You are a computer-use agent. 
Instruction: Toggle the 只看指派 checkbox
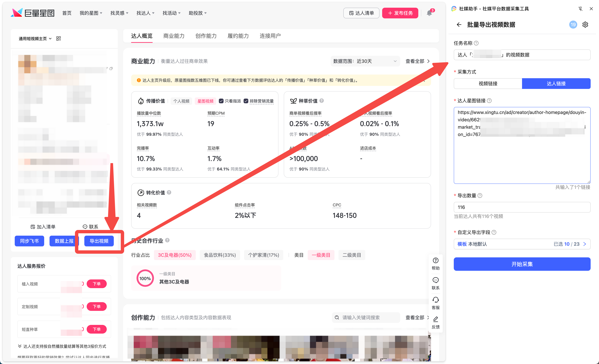coord(221,101)
